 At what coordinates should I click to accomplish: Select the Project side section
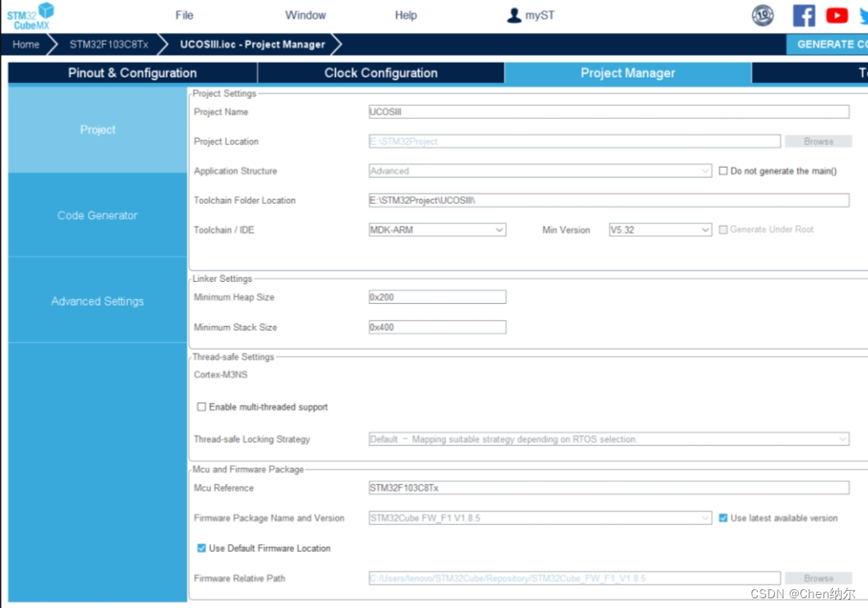98,130
